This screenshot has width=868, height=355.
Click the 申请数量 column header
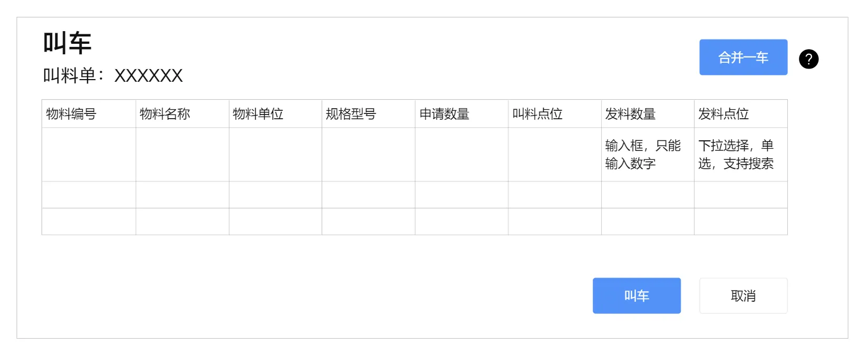[461, 114]
